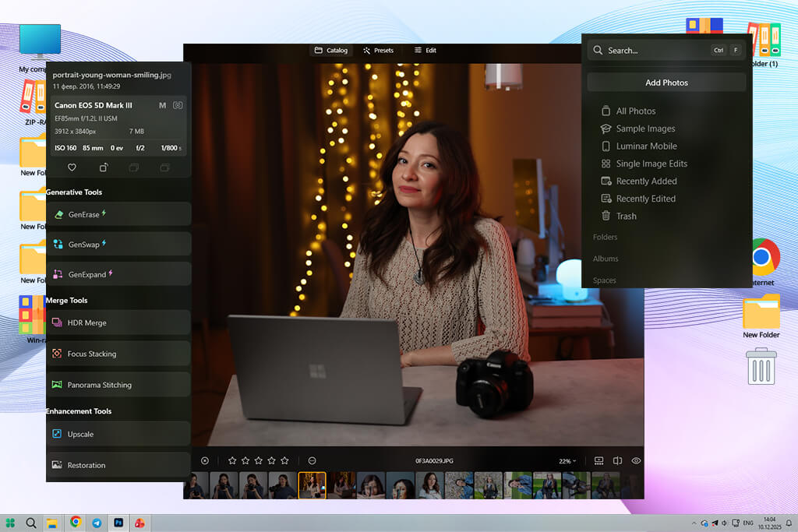Click the Panorama Stitching icon
Screen dimensions: 798x532
point(57,385)
